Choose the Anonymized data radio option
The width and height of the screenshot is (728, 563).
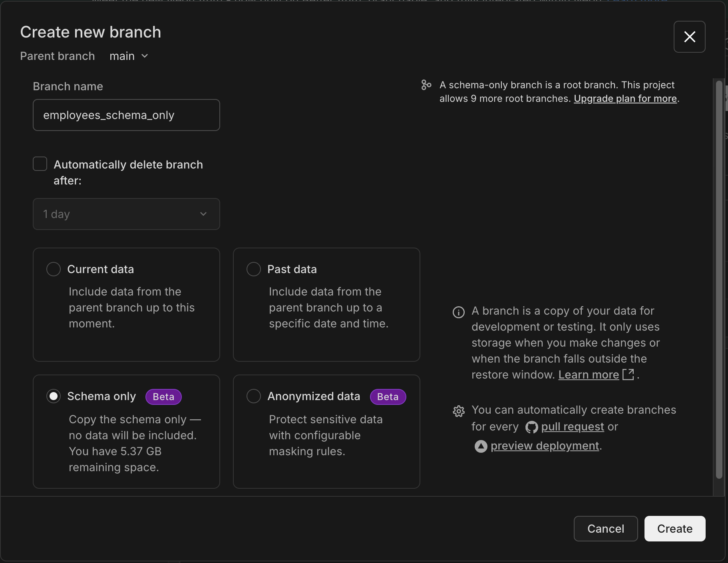point(254,396)
